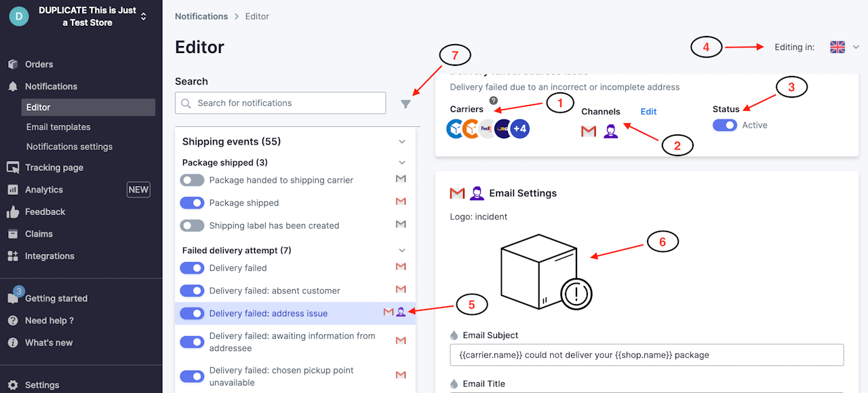Open the editing language flag dropdown

click(x=844, y=47)
